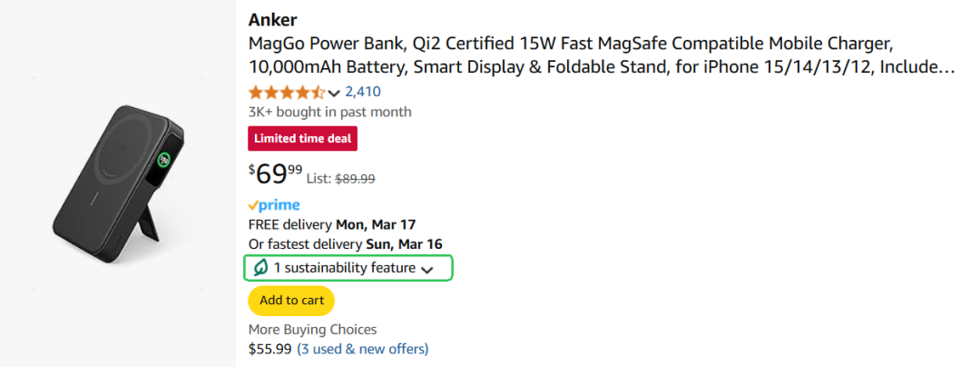Click the Prime logo
Image resolution: width=980 pixels, height=367 pixels.
coord(274,205)
